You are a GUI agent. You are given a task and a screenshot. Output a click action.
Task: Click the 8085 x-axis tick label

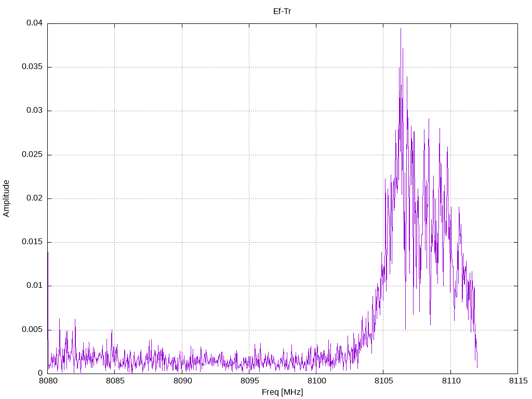tap(115, 381)
